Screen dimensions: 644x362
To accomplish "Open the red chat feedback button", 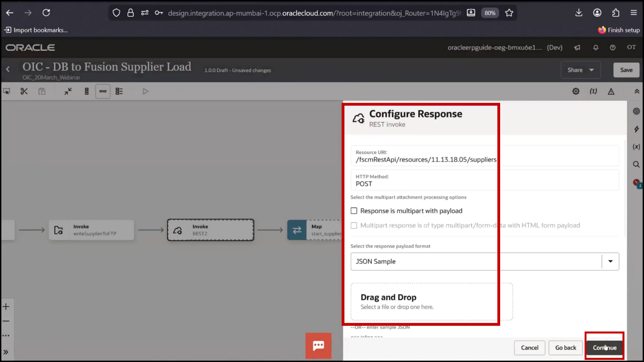I will (318, 346).
